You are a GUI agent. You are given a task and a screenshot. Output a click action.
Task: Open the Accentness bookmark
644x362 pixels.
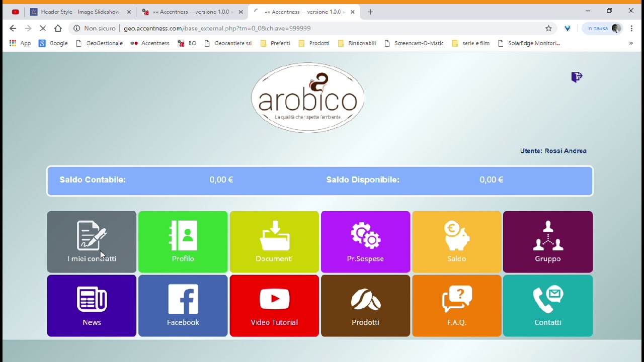pos(150,43)
